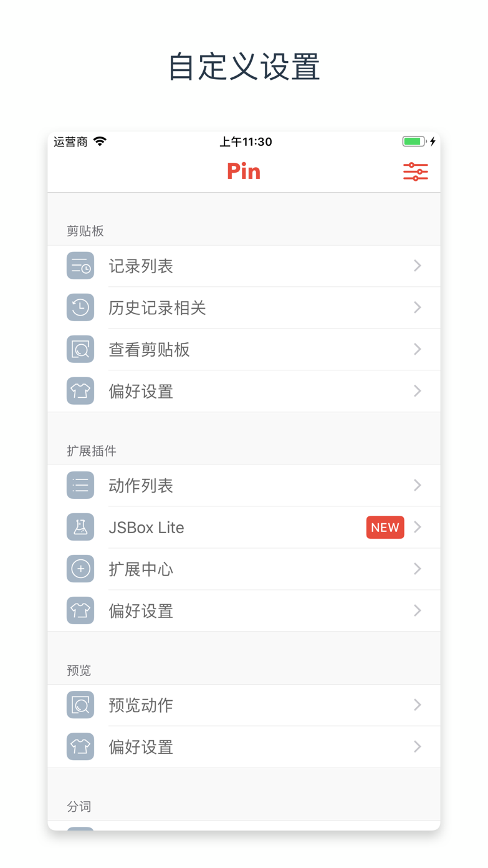The width and height of the screenshot is (488, 868).
Task: Open the JSBox Lite entry
Action: [146, 528]
